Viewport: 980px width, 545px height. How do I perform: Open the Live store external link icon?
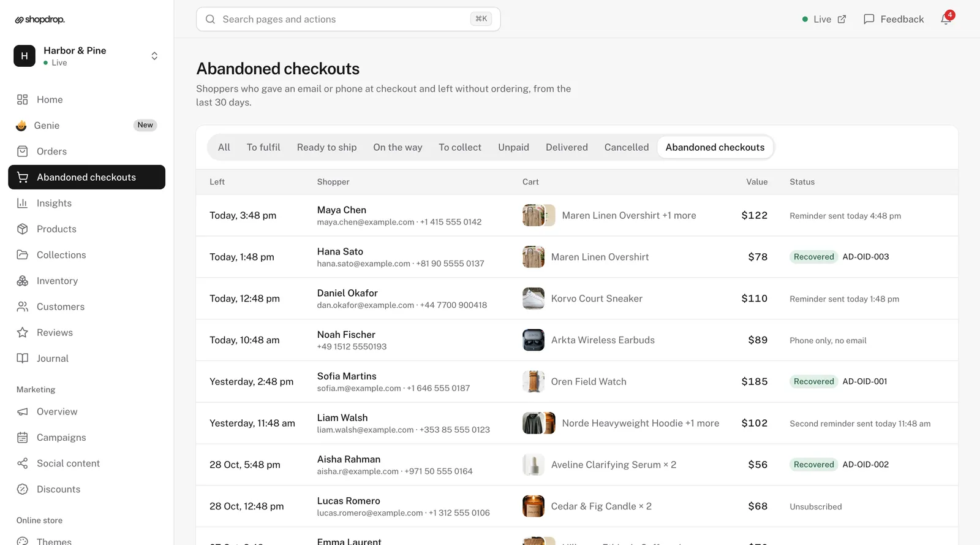click(842, 19)
